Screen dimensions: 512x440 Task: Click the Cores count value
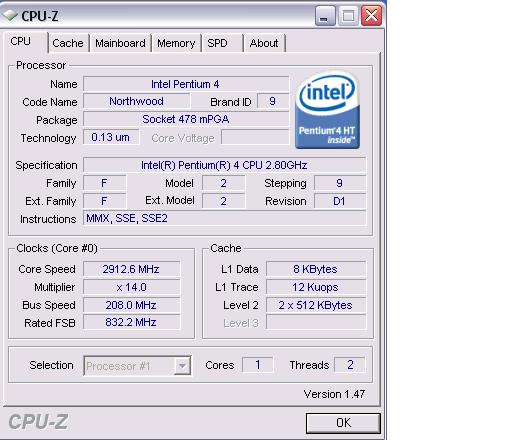[x=258, y=365]
